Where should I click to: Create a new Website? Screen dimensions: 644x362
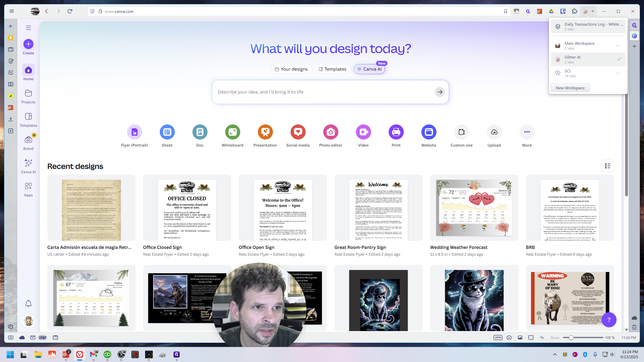click(x=429, y=136)
